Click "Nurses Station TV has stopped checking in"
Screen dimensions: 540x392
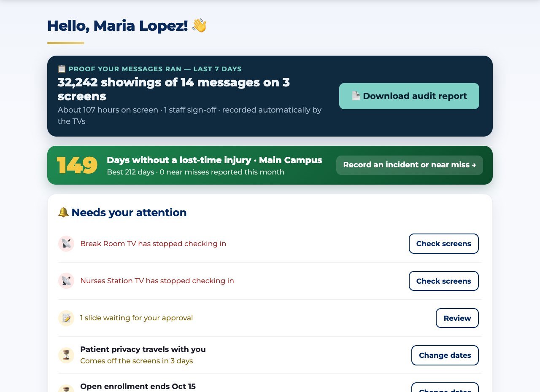pos(157,281)
